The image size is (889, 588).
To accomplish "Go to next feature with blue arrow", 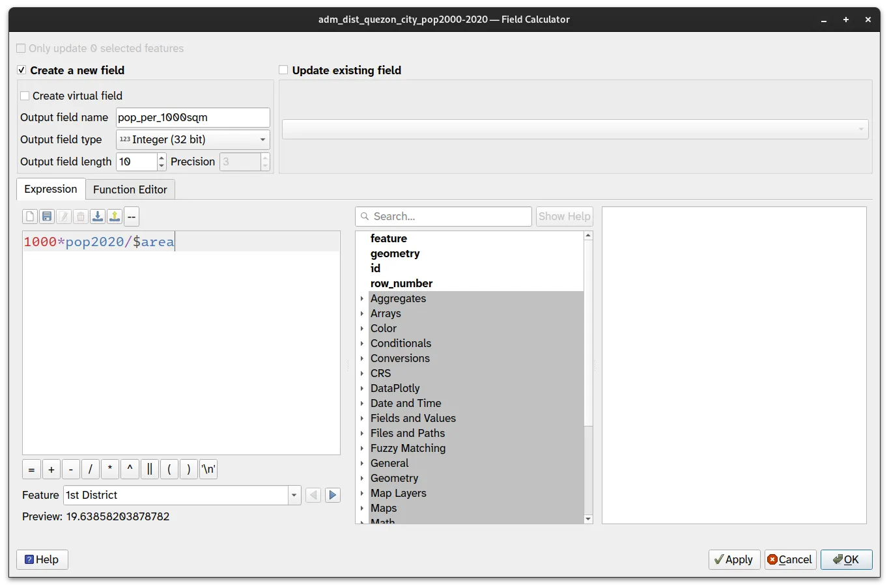I will click(332, 495).
